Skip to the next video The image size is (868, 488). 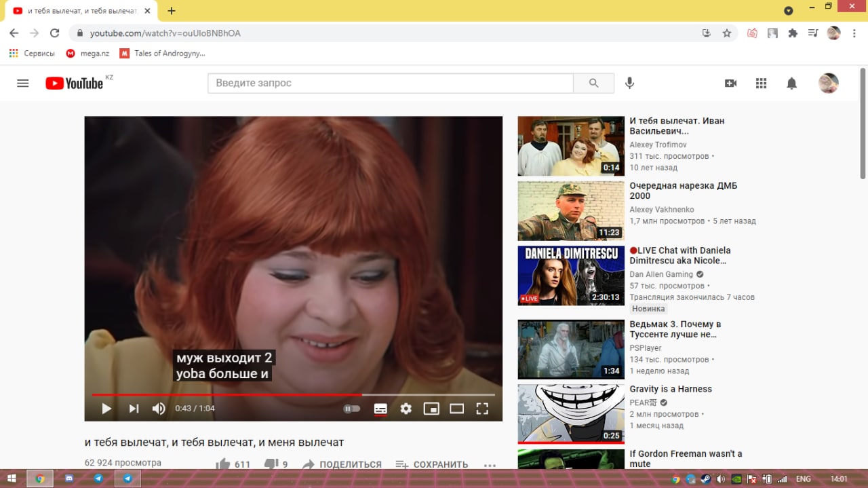point(134,408)
